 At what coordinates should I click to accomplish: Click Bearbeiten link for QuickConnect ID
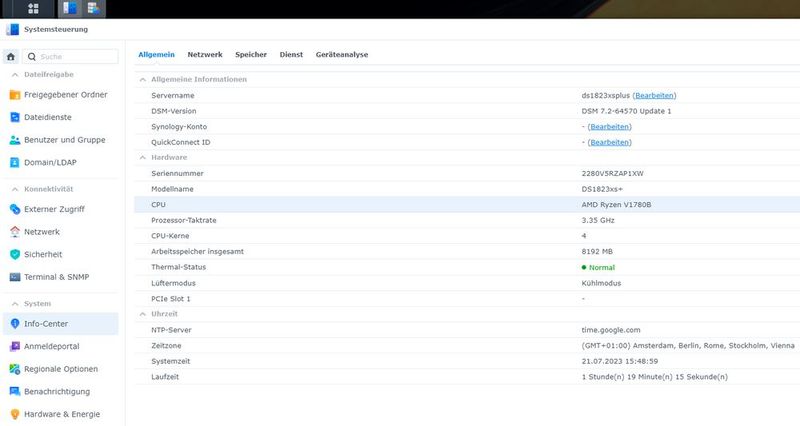pos(609,142)
